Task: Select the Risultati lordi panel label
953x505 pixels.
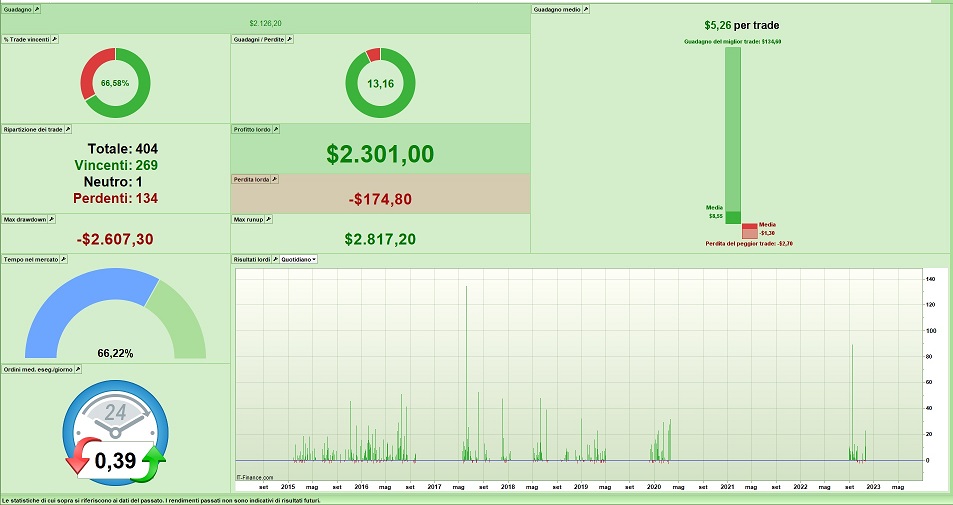Action: coord(252,259)
